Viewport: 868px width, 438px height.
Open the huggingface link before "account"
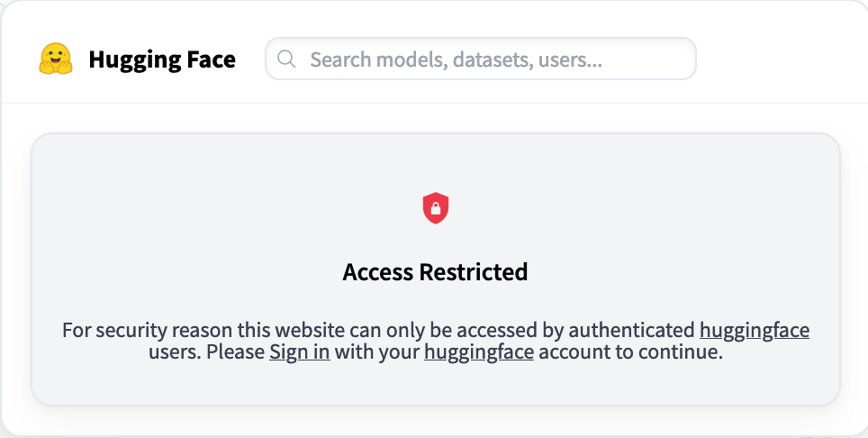pyautogui.click(x=479, y=352)
